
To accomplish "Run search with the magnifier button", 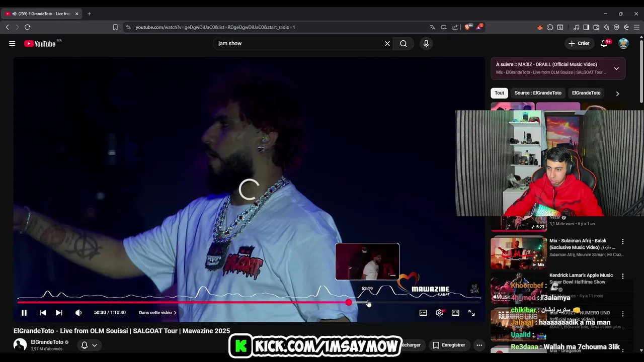I will [404, 44].
